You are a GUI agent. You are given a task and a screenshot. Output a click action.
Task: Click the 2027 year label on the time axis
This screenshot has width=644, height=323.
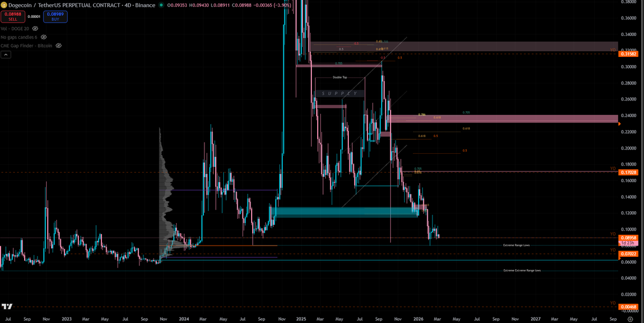[535, 319]
